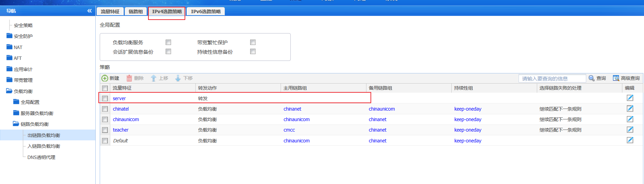Click the green 新建 plus icon

[x=105, y=78]
